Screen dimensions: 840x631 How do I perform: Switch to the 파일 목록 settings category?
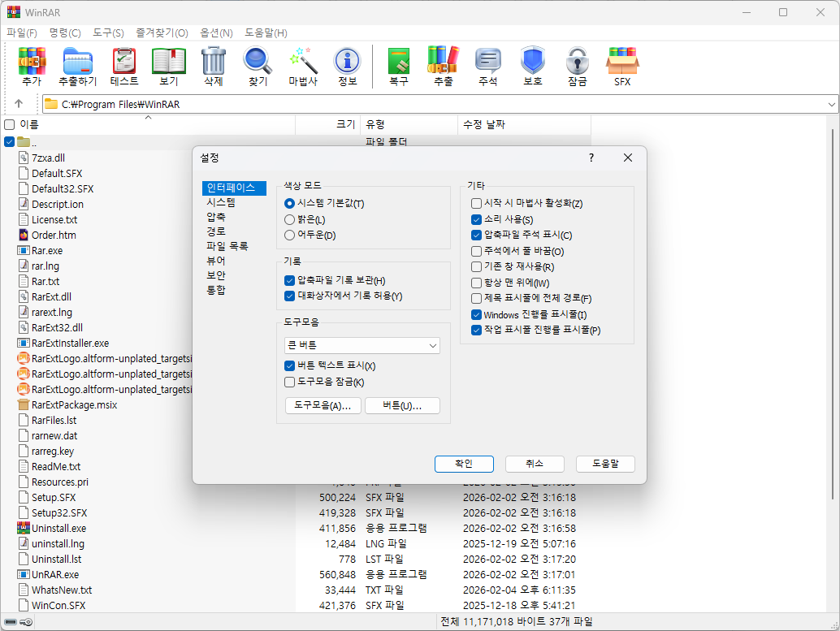227,246
